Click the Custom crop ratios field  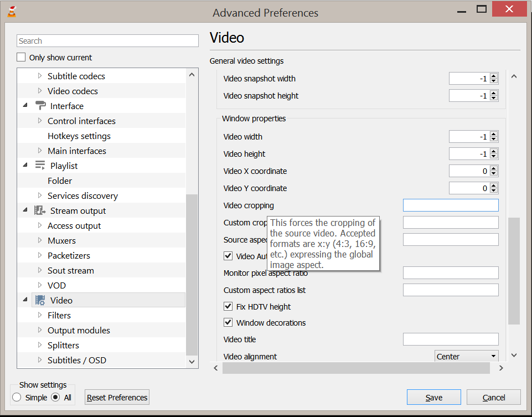tap(451, 223)
